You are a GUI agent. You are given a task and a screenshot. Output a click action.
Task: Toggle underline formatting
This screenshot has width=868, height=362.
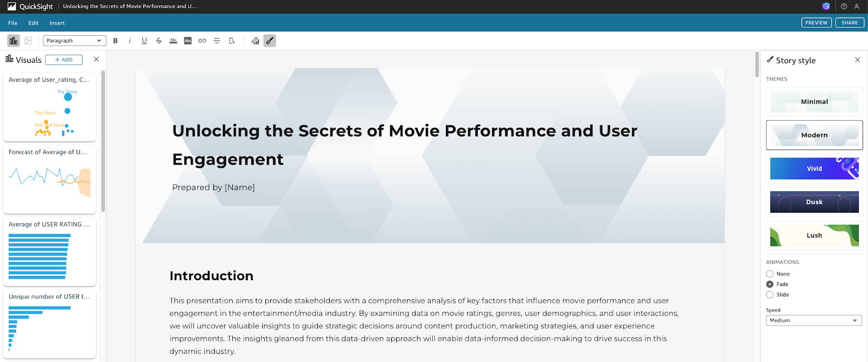click(144, 41)
